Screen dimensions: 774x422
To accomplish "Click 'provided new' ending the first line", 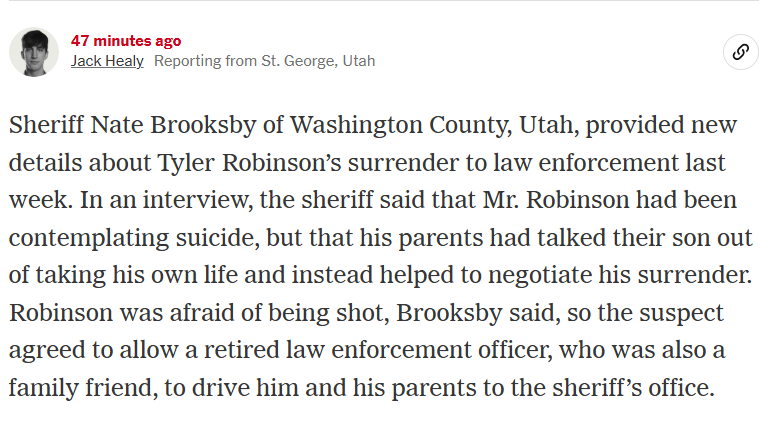I will (661, 125).
